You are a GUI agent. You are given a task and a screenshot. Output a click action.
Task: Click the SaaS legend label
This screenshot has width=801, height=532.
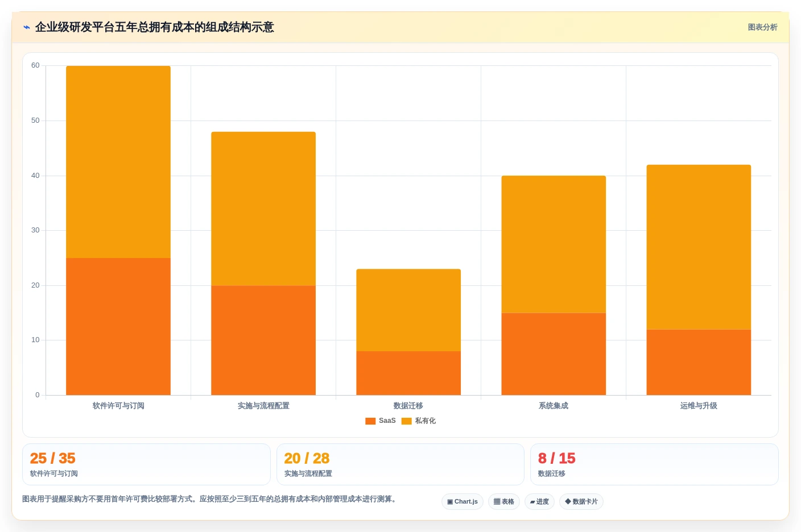pos(387,421)
